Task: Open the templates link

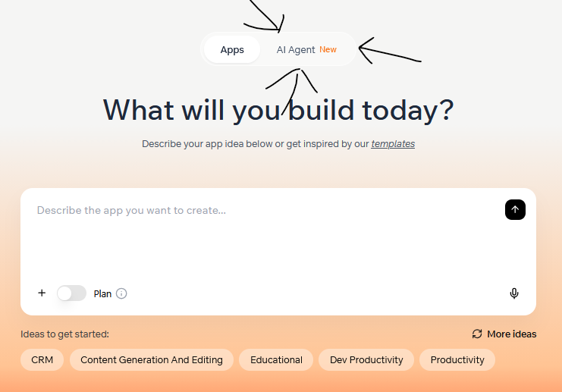Action: coord(393,144)
